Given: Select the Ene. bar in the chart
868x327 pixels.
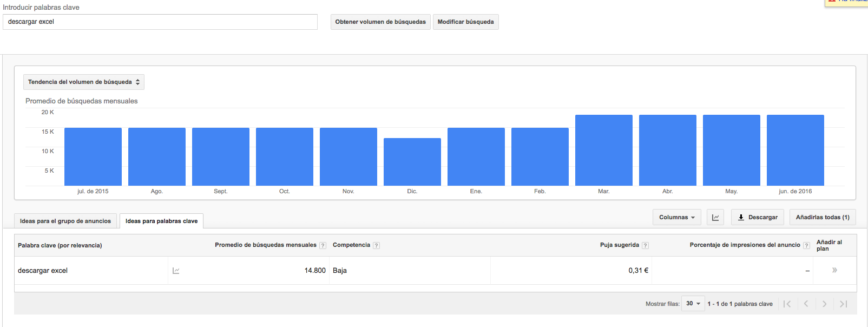Looking at the screenshot, I should tap(476, 157).
